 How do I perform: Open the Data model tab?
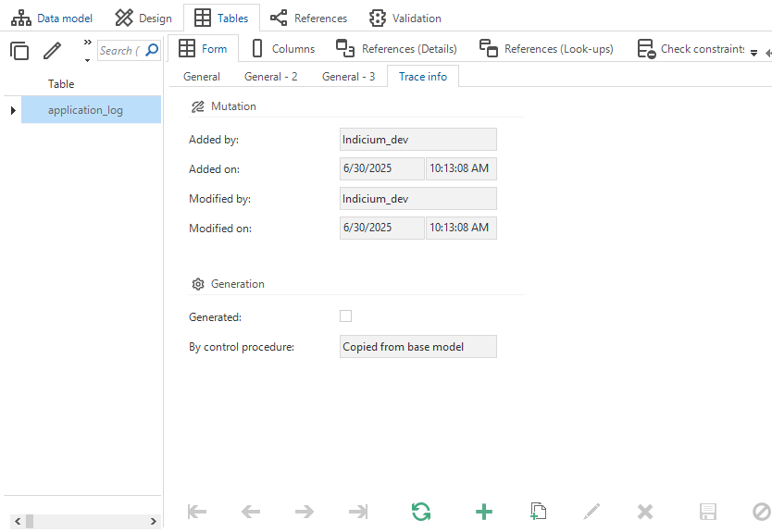[52, 19]
